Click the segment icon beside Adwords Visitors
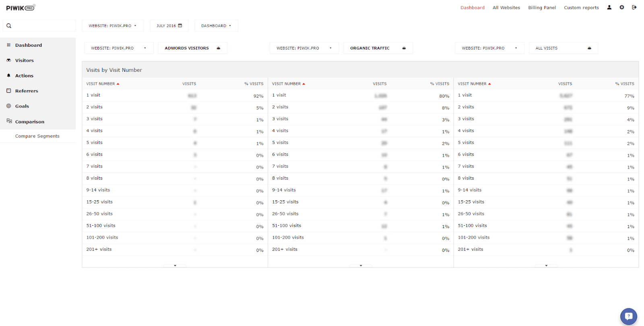The image size is (644, 326). coord(219,48)
